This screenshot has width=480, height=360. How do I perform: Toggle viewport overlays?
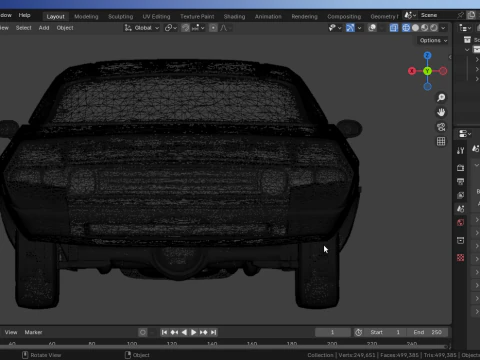coord(372,28)
